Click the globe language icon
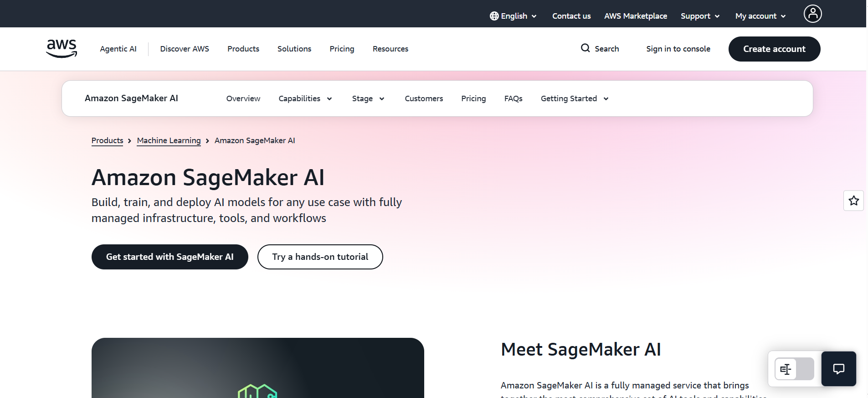Screen dimensions: 868x398 pyautogui.click(x=494, y=16)
